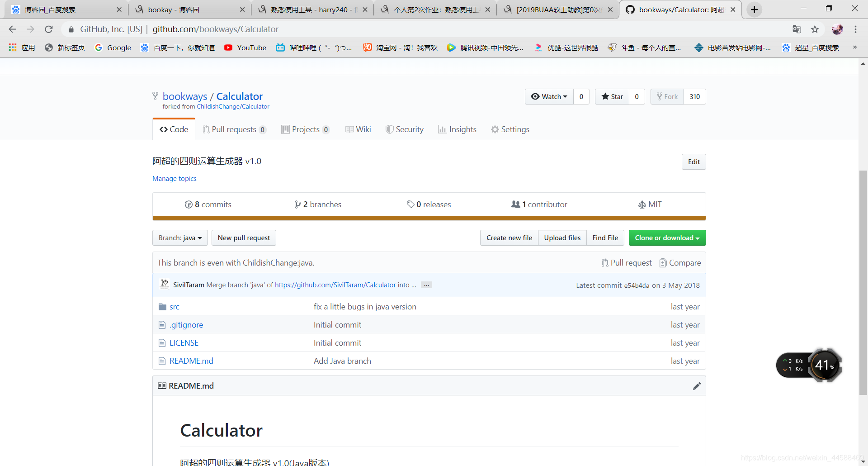Screen dimensions: 868x466
Task: Open the Google Translate page icon
Action: point(797,29)
